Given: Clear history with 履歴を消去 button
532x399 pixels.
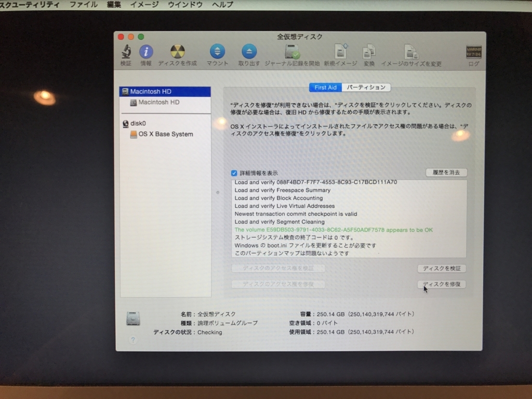Looking at the screenshot, I should [x=446, y=172].
